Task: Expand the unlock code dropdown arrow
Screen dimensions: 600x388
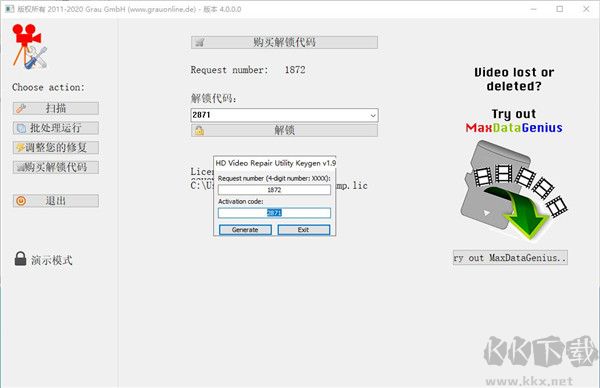Action: [x=373, y=116]
